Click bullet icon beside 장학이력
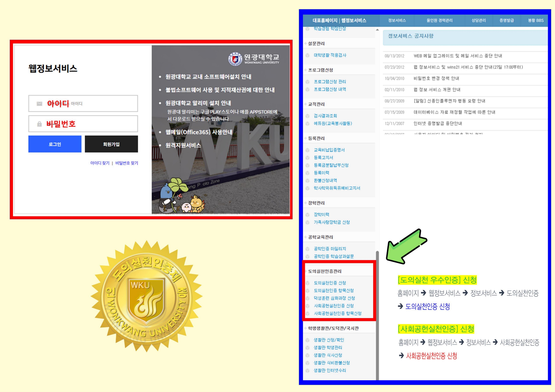 click(307, 215)
